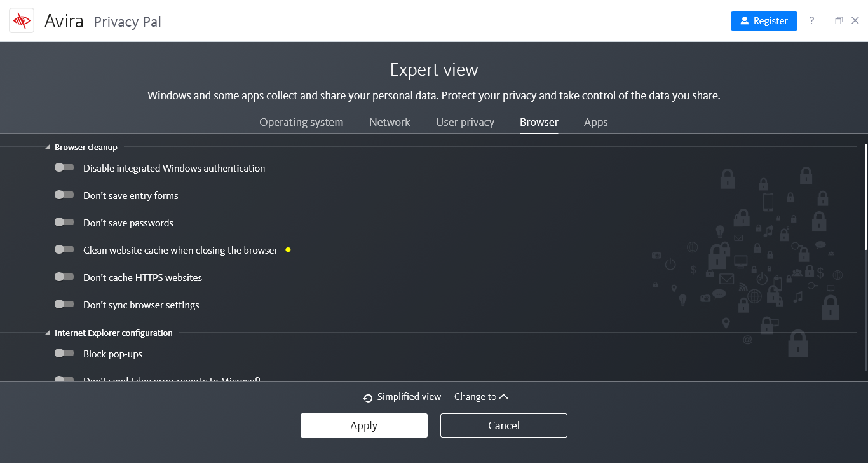The height and width of the screenshot is (463, 868).
Task: Click the Don't save entry forms label
Action: coord(131,196)
